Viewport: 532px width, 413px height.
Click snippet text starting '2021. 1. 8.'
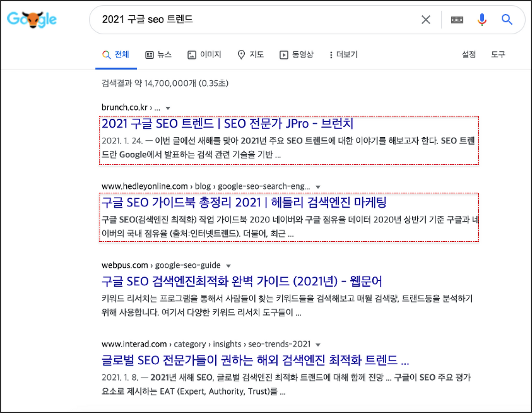(x=286, y=384)
